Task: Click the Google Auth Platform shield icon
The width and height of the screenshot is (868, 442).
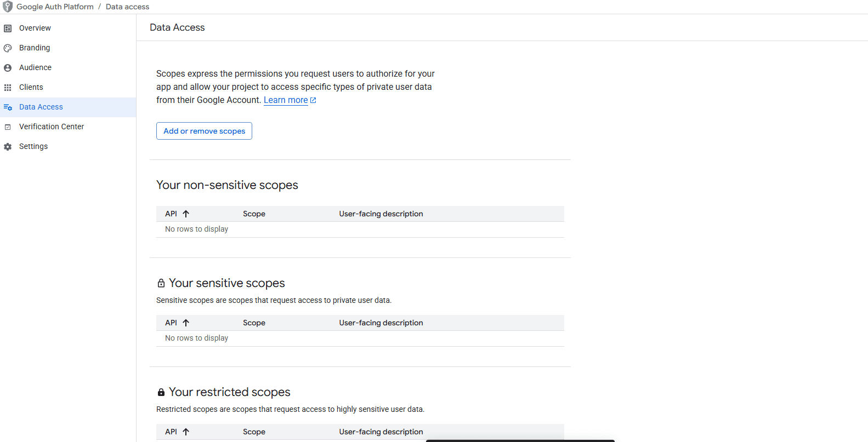Action: coord(8,7)
